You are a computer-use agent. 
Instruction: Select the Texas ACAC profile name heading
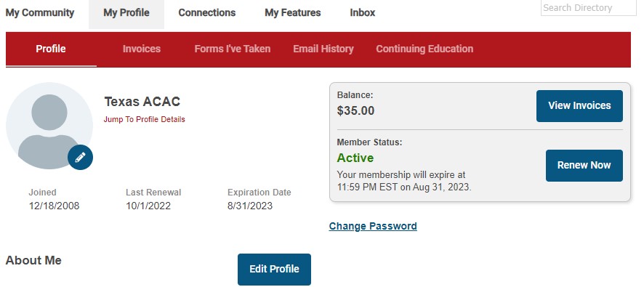point(142,102)
